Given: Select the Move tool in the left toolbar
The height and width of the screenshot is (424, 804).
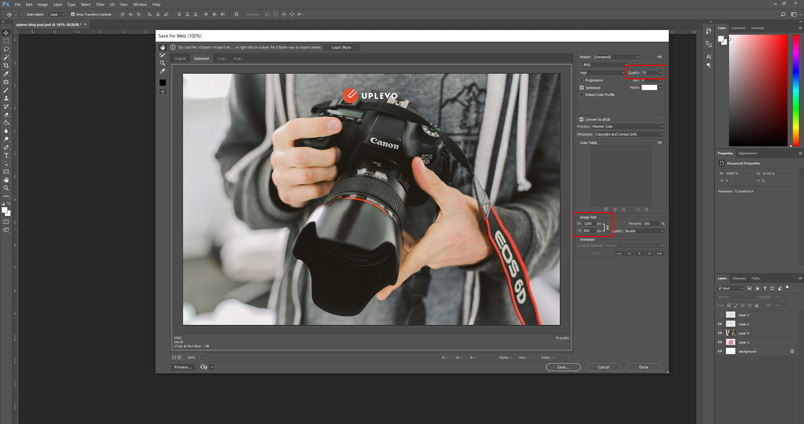Looking at the screenshot, I should coord(6,33).
